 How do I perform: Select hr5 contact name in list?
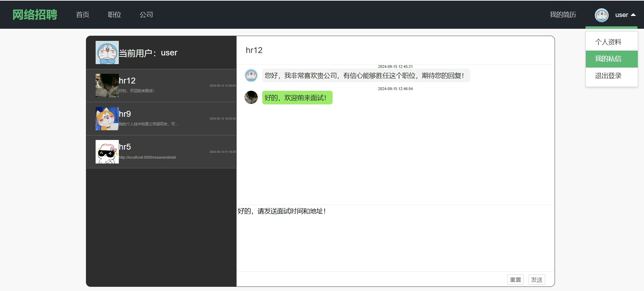pos(125,147)
